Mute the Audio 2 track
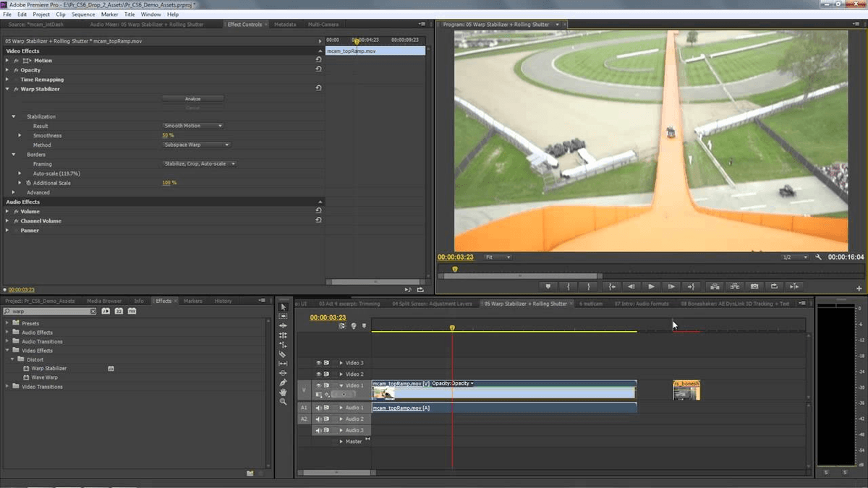868x488 pixels. [318, 419]
